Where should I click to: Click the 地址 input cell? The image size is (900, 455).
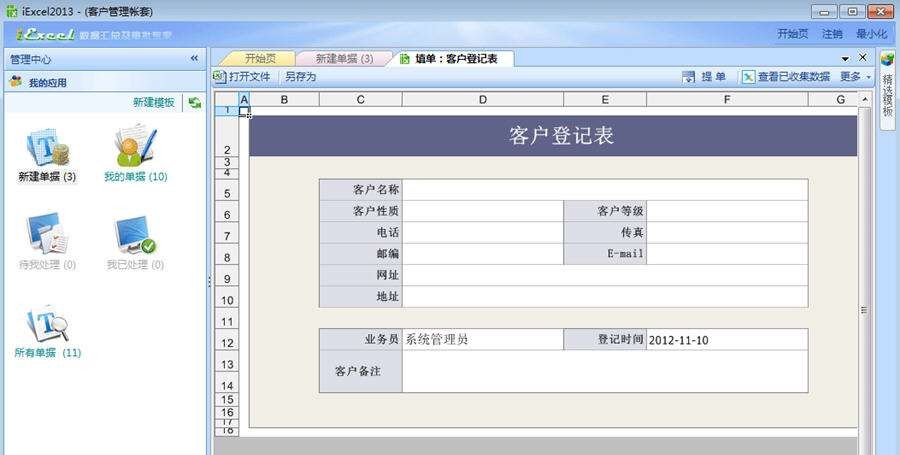click(x=605, y=297)
